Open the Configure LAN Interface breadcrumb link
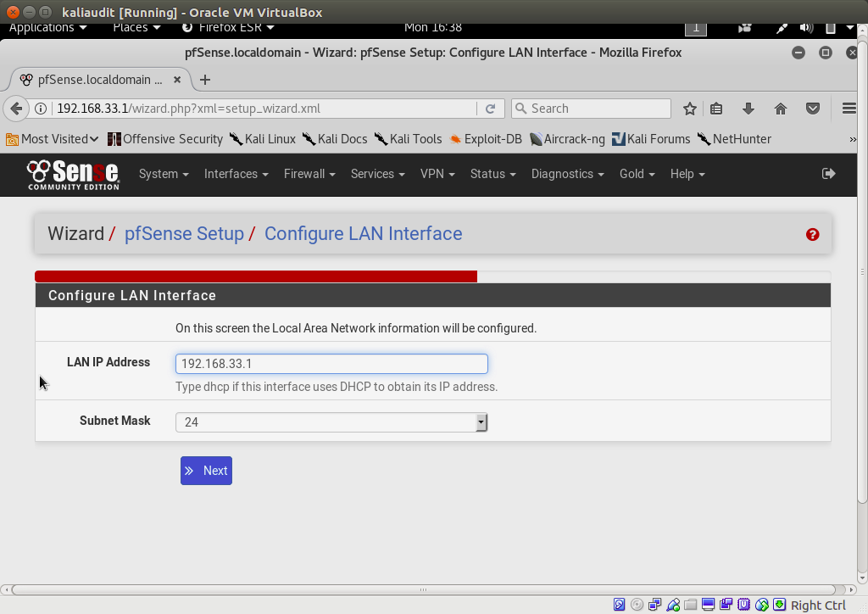Image resolution: width=868 pixels, height=614 pixels. pos(363,233)
